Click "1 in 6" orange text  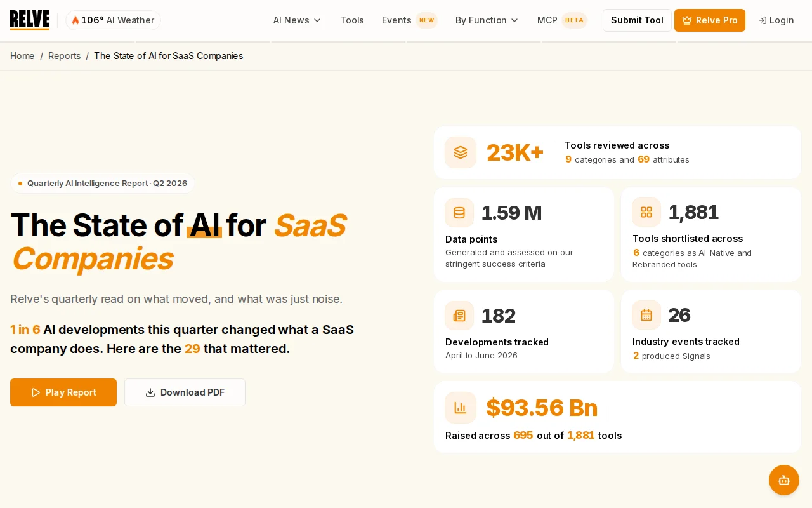click(25, 330)
